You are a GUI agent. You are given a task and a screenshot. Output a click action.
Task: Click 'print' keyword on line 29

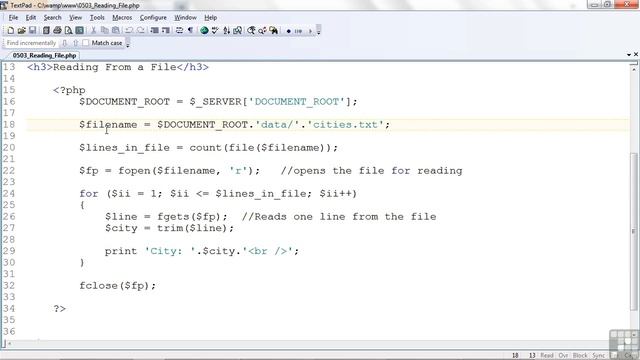[121, 251]
